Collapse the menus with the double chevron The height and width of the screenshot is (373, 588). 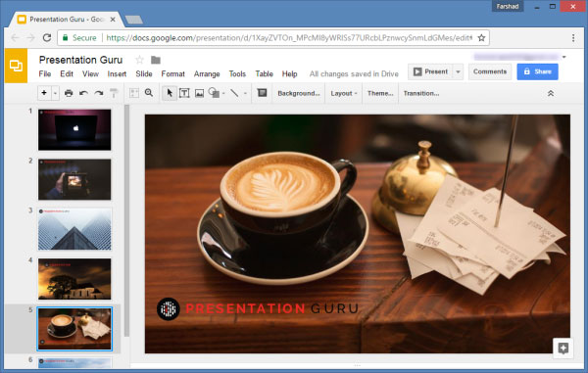tap(551, 93)
